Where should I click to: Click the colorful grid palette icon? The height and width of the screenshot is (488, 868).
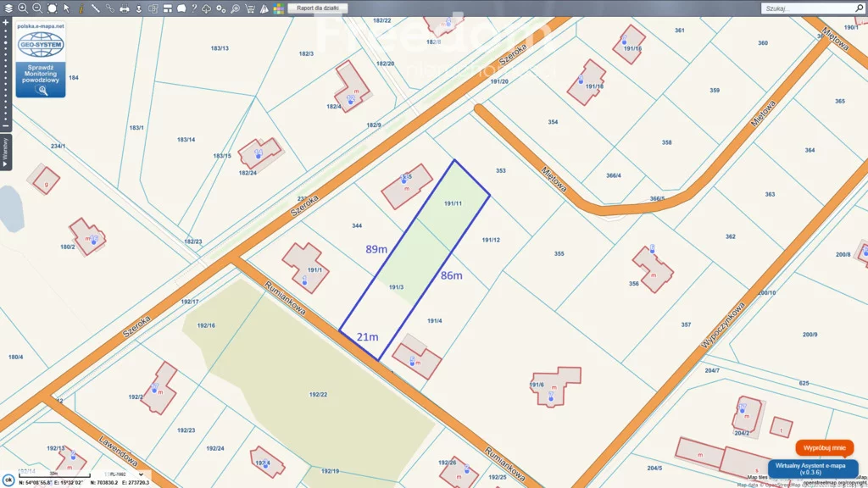(x=278, y=8)
